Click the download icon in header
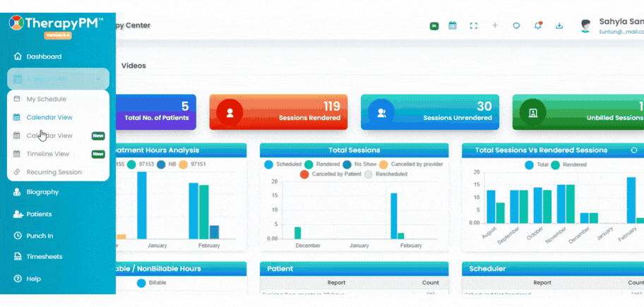 tap(559, 25)
